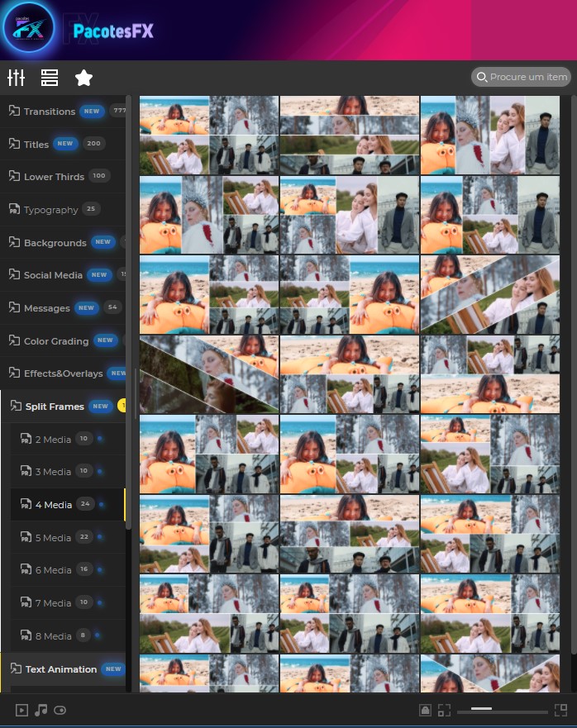This screenshot has height=728, width=577.
Task: Toggle the pill-shaped switch in bottom bar
Action: coord(60,710)
